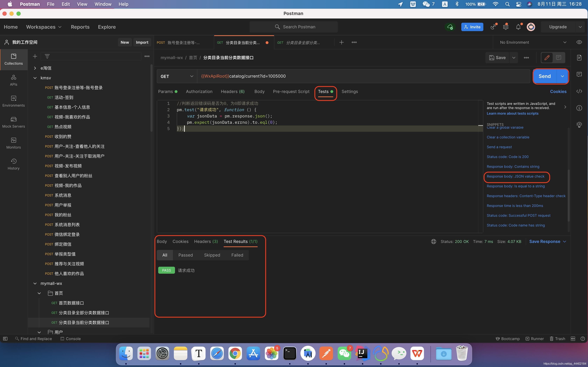This screenshot has width=588, height=367.
Task: Open the response Body tab
Action: [x=162, y=241]
